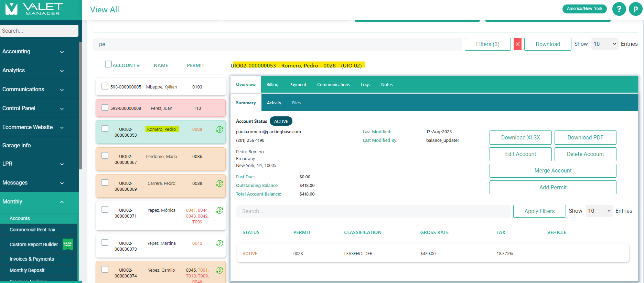Viewport: 644px width, 283px height.
Task: Click the payment icon on Romero, Pedro row
Action: (x=219, y=129)
